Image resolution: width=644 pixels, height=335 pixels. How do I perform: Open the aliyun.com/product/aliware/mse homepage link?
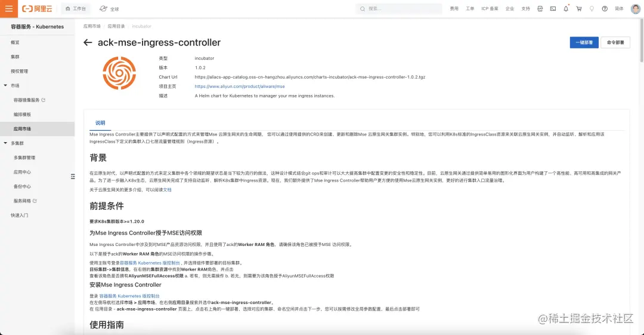tap(240, 87)
